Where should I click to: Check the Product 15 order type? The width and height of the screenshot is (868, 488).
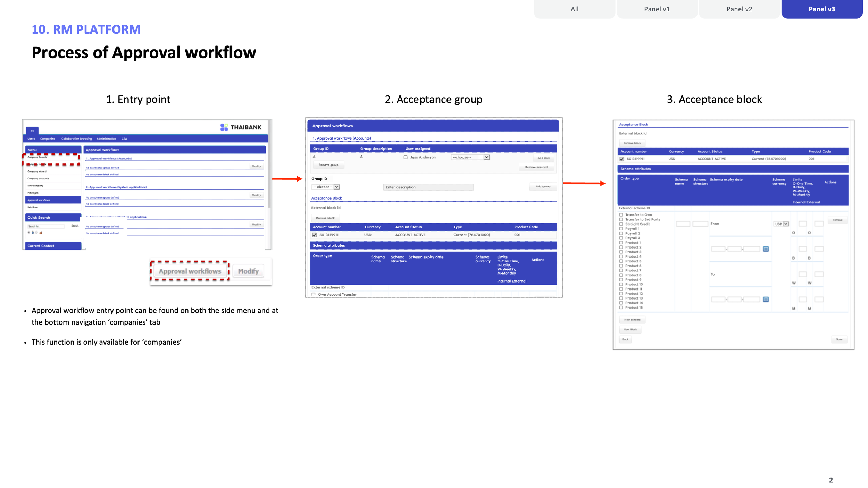pos(621,308)
